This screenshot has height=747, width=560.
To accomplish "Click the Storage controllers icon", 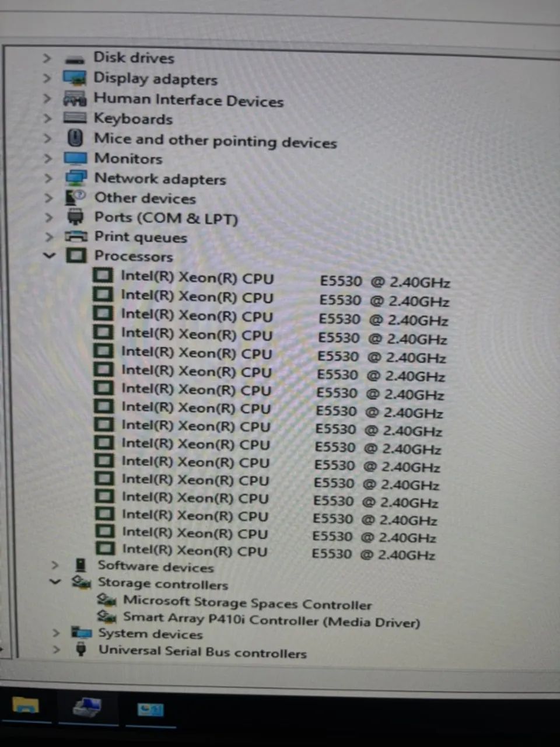I will click(81, 582).
